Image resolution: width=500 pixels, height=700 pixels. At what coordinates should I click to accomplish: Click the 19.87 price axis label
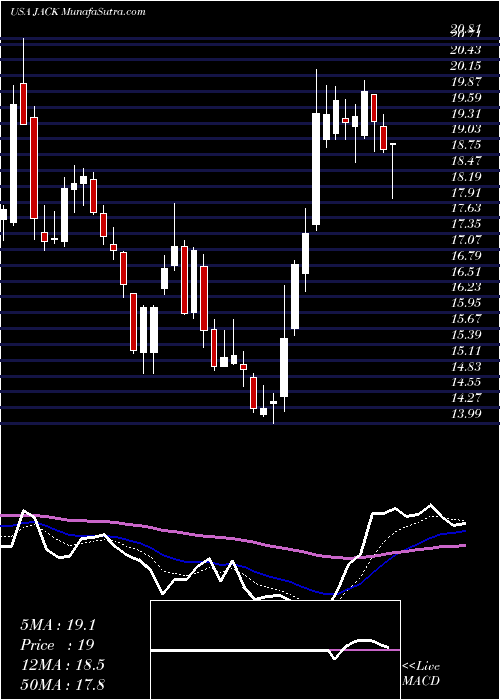465,83
